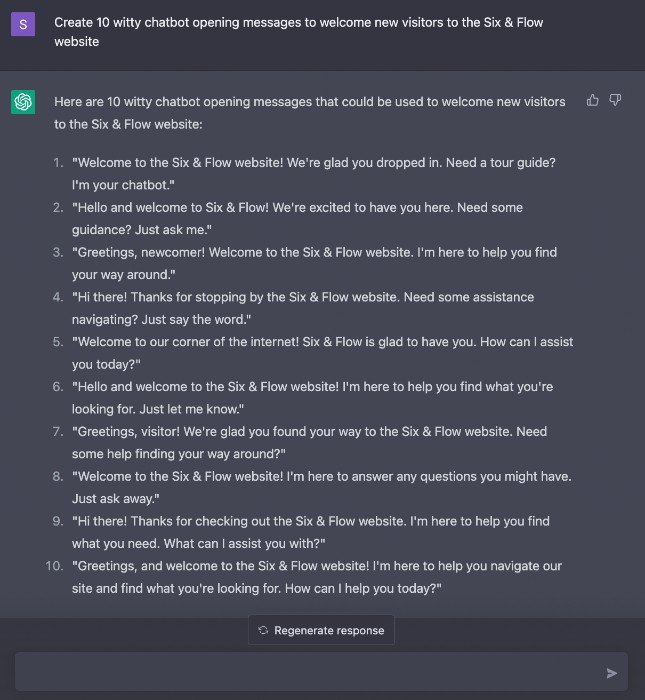Click list item 2 'Need some guidance?'
This screenshot has height=700, width=645.
(x=297, y=218)
